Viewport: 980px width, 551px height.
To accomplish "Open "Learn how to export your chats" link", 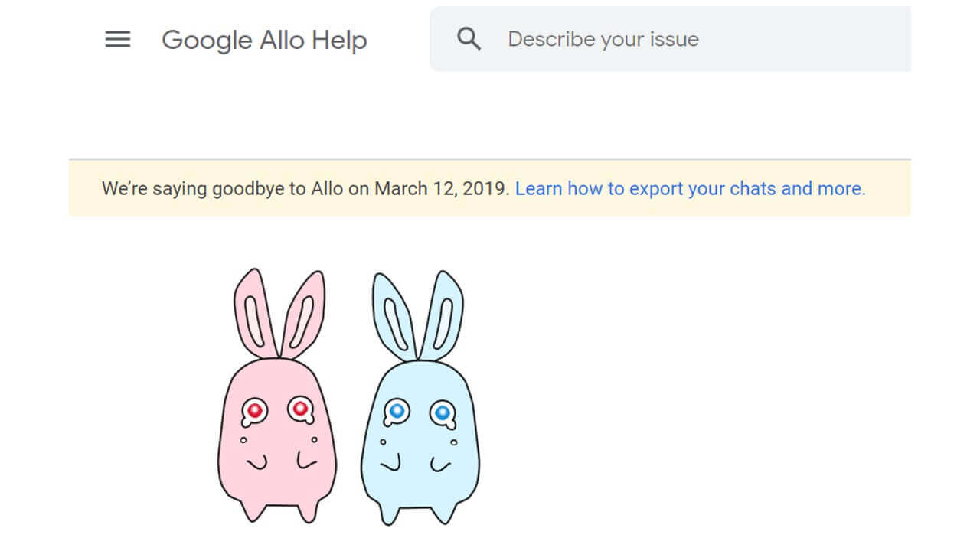I will coord(690,188).
